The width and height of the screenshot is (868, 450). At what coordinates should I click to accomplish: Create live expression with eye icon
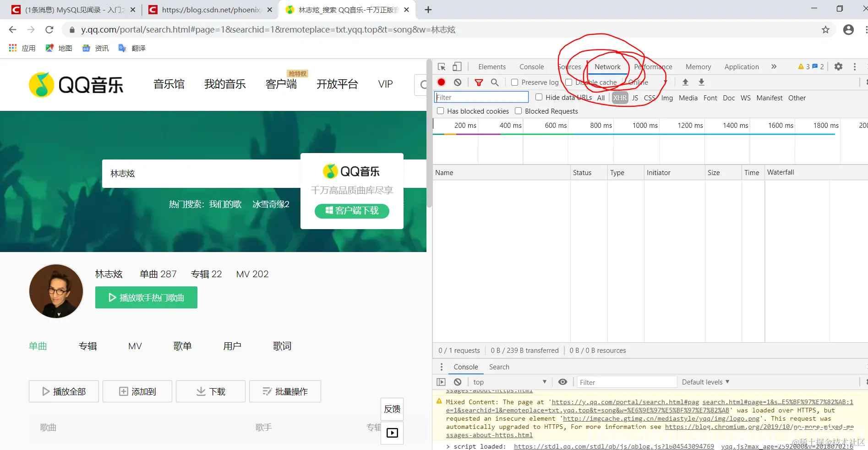point(562,382)
